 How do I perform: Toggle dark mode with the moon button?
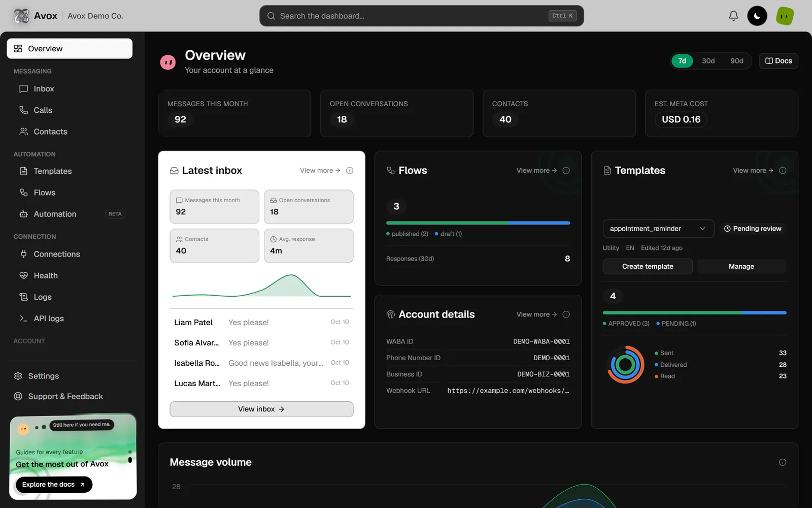[x=757, y=16]
